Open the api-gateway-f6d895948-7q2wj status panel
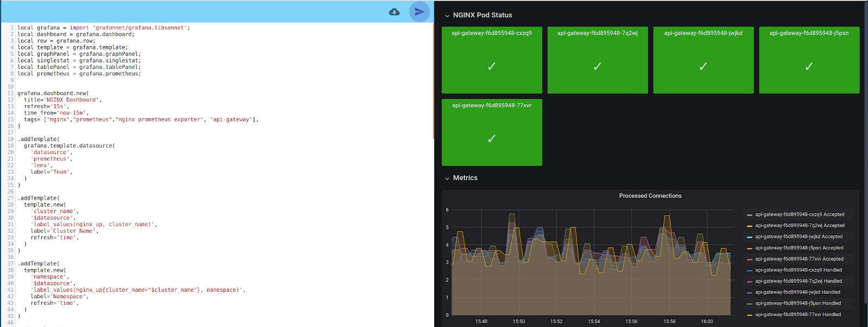 pyautogui.click(x=597, y=60)
